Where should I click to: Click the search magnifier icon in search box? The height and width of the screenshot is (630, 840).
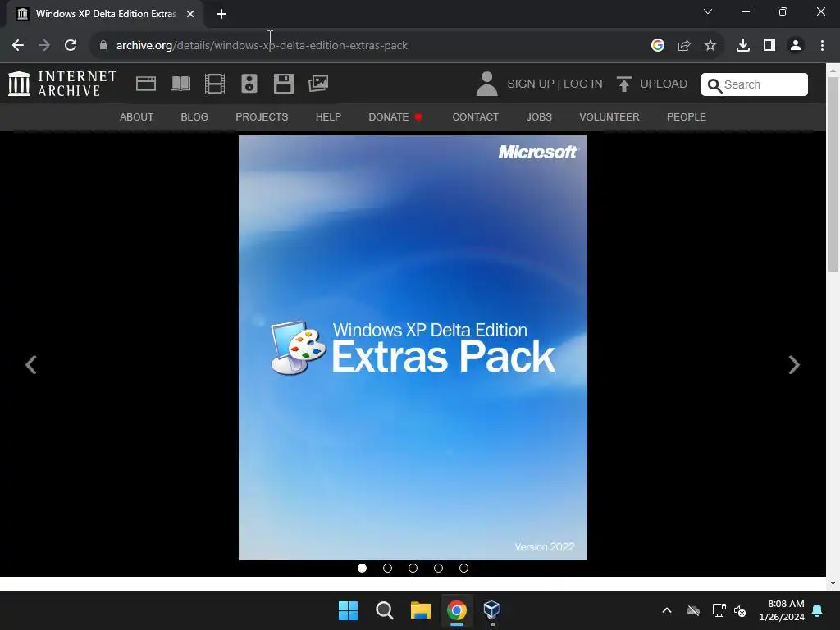(714, 85)
